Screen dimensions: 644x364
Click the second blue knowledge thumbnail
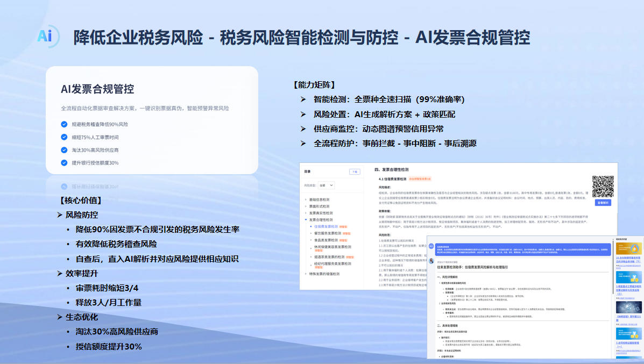(628, 277)
